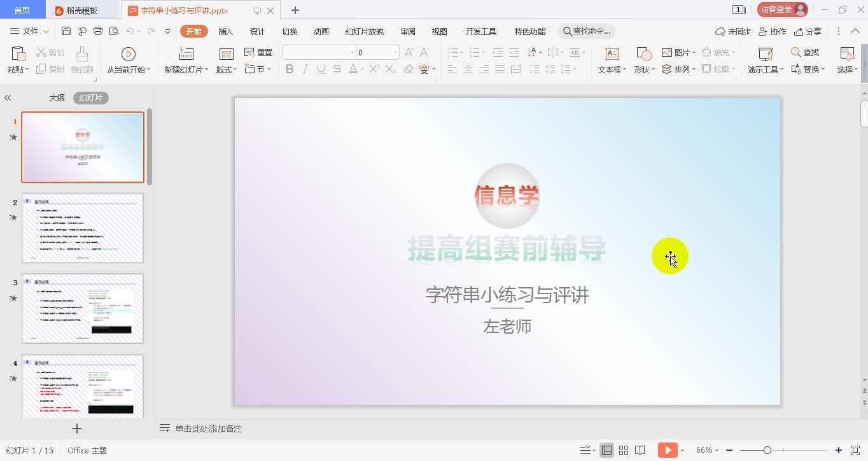
Task: Select slide 3 thumbnail in the panel
Action: [x=83, y=308]
